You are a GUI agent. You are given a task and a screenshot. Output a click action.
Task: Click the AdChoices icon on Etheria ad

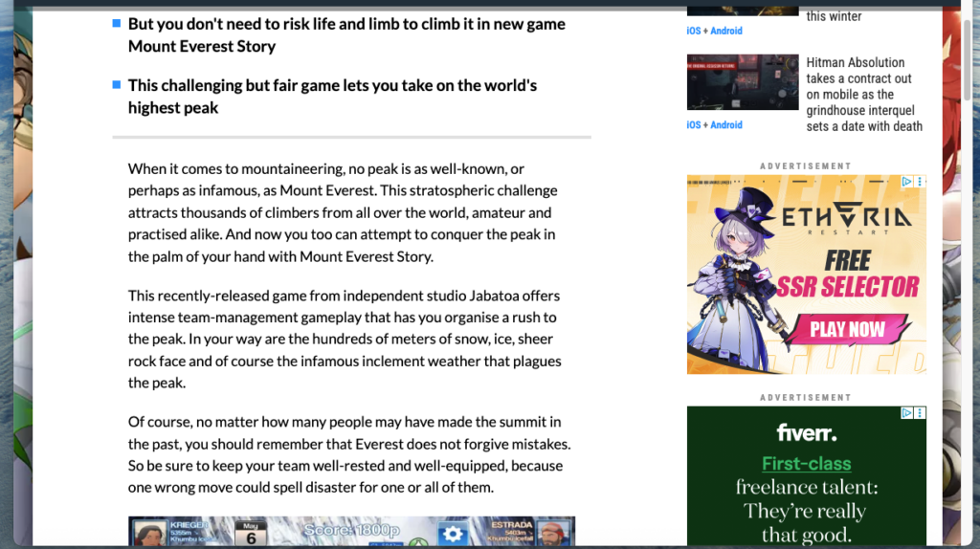[907, 182]
